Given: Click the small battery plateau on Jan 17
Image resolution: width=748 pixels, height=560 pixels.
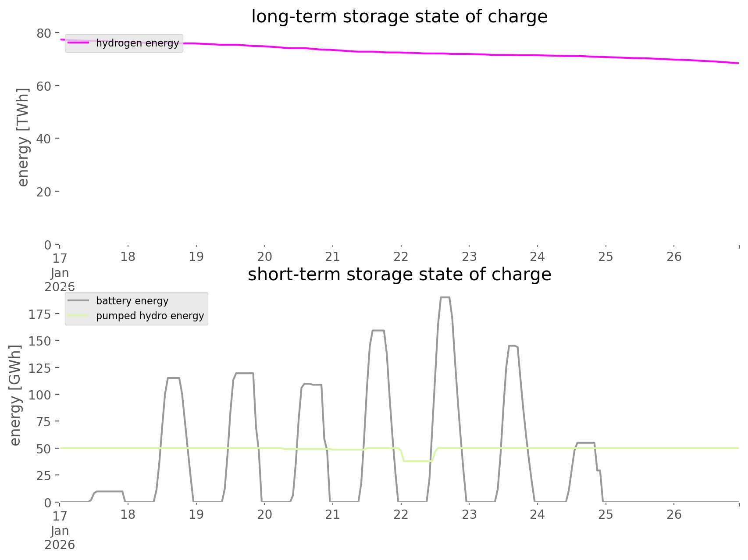Looking at the screenshot, I should coord(110,492).
